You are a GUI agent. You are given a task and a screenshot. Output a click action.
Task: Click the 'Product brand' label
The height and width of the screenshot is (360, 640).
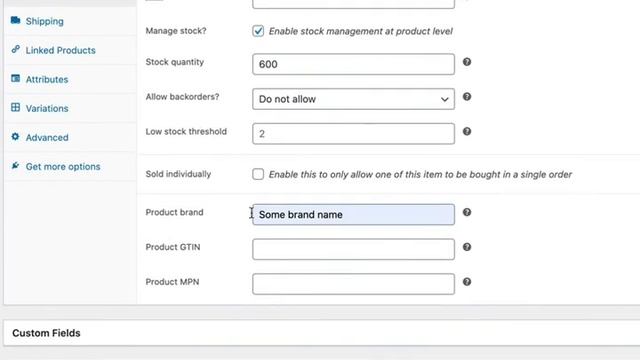pyautogui.click(x=174, y=212)
